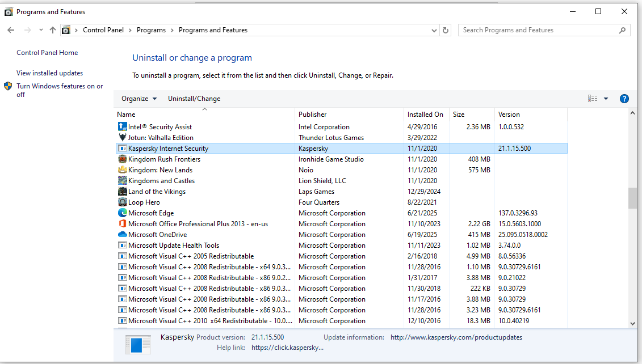Click the Visual C++ 2005 Redistributable icon
642x364 pixels.
tap(122, 256)
